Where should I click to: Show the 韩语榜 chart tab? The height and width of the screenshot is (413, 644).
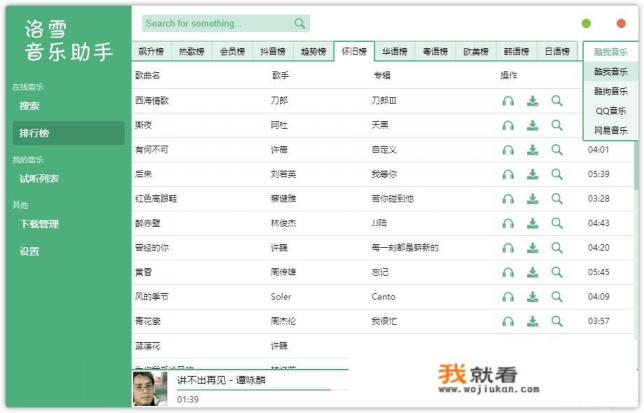click(517, 51)
